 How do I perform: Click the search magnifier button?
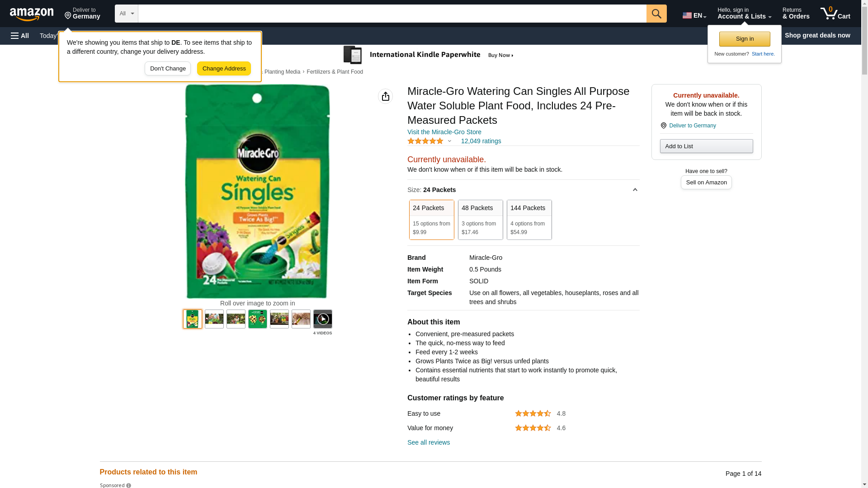click(x=656, y=14)
